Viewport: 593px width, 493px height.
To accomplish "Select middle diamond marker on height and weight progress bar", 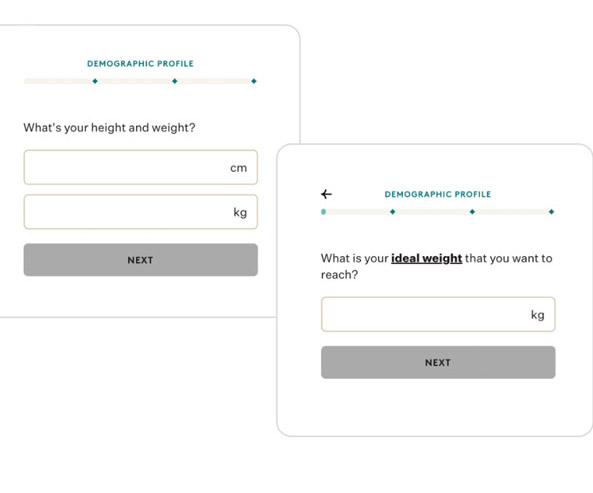I will click(174, 81).
